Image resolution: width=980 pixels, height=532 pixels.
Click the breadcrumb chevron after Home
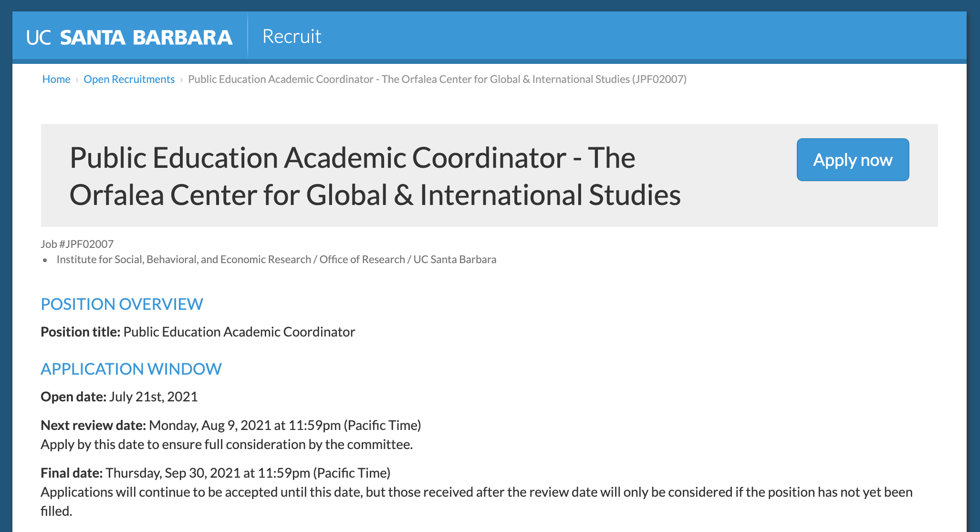coord(77,79)
